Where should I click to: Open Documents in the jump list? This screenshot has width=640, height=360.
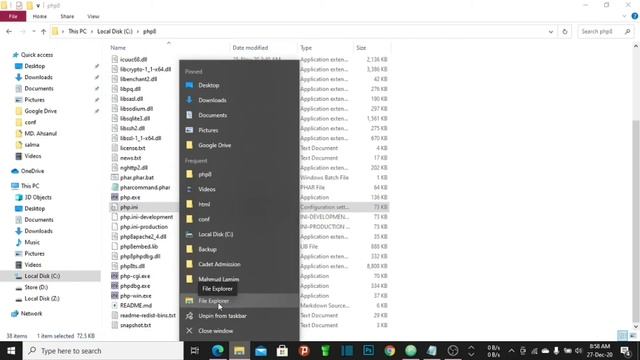(x=239, y=115)
